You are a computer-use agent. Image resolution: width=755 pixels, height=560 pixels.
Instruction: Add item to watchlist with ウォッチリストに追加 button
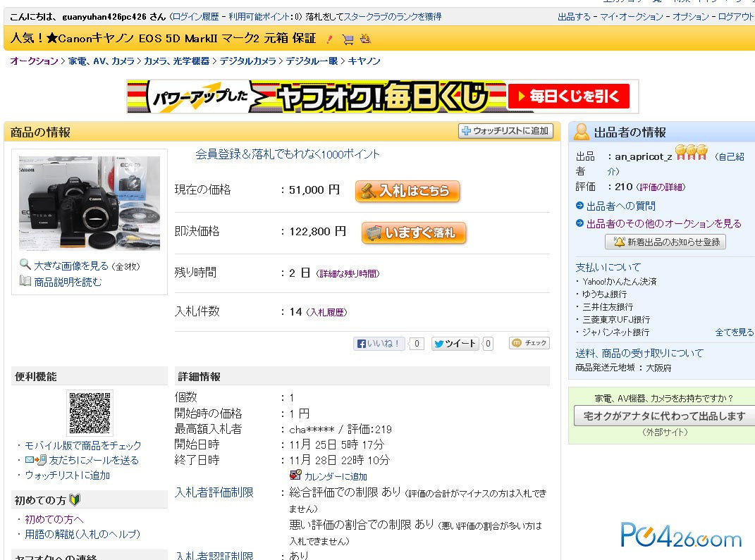(x=505, y=131)
